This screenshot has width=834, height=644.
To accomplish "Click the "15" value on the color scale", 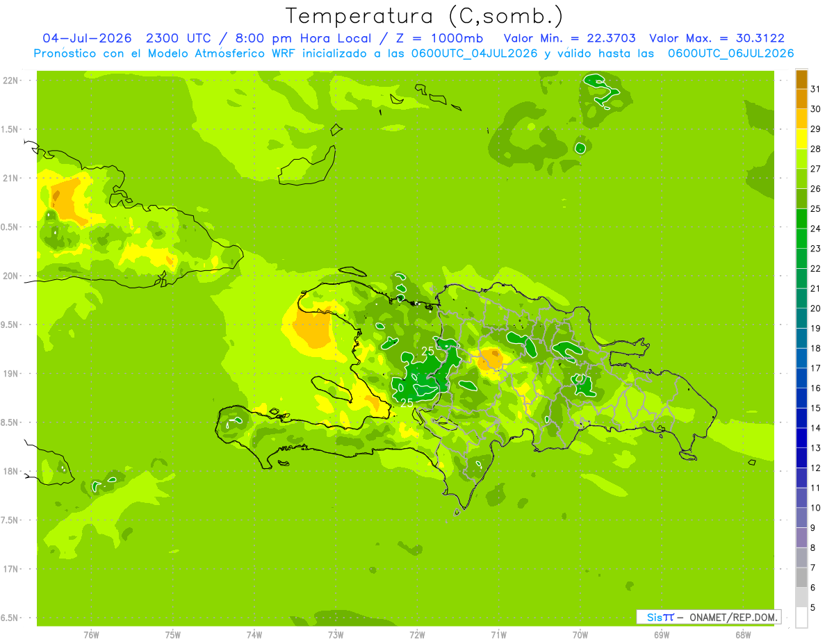I will tap(817, 408).
